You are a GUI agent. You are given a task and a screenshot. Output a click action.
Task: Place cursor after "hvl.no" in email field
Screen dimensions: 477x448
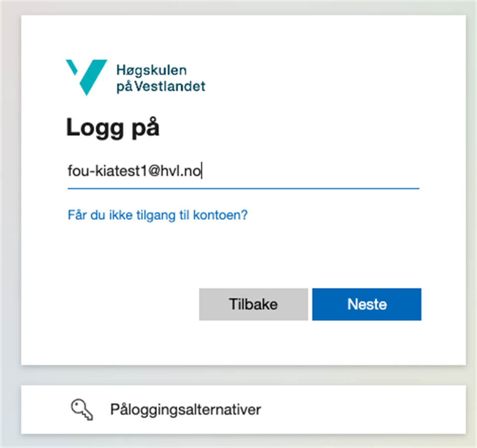point(201,172)
